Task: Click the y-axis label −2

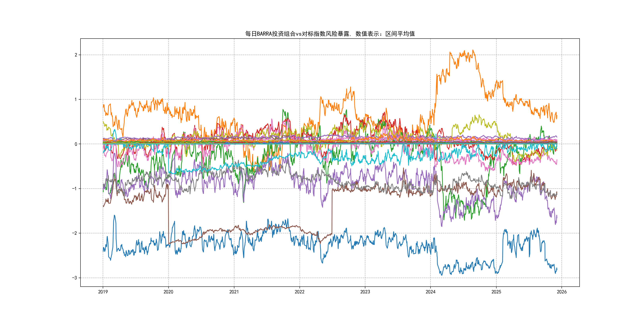Action: coord(75,233)
